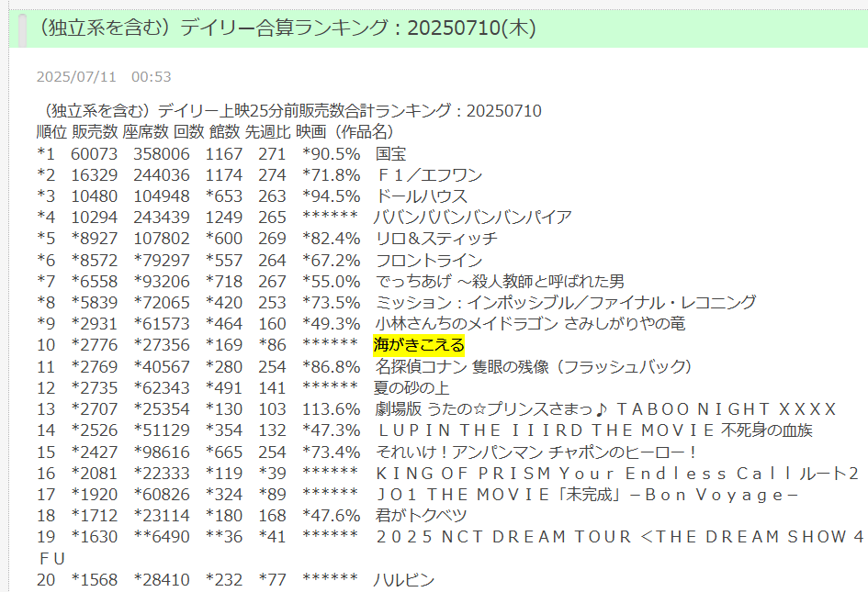The height and width of the screenshot is (592, 868).
Task: Click the title 劇場版 うたの☆プリンスさまっ♪ TABOO NIGHT XXXX
Action: click(605, 409)
